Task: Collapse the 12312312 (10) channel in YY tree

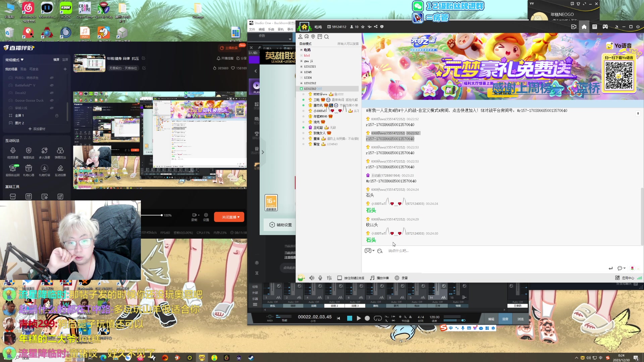Action: pyautogui.click(x=301, y=89)
